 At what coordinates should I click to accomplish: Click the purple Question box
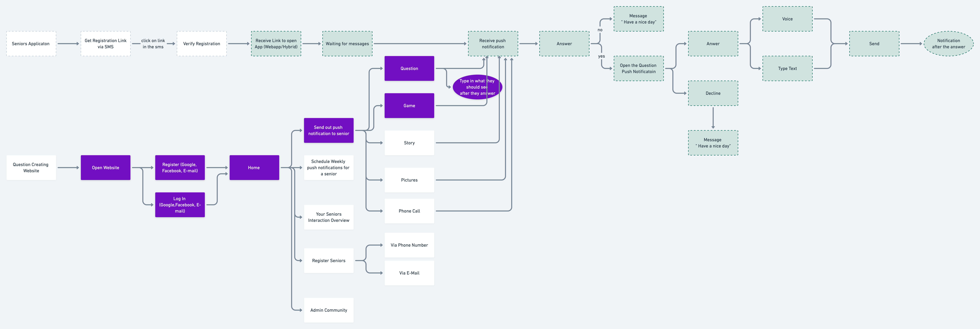coord(409,68)
